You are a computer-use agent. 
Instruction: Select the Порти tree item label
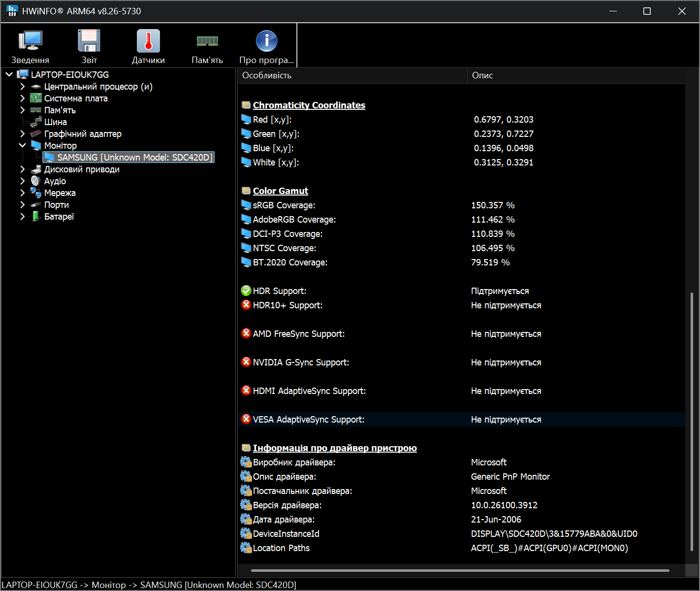(x=57, y=204)
